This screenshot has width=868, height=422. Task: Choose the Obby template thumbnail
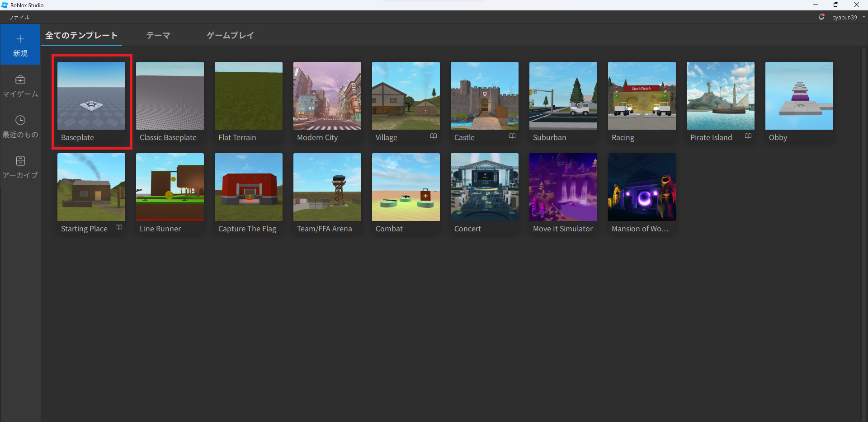799,96
